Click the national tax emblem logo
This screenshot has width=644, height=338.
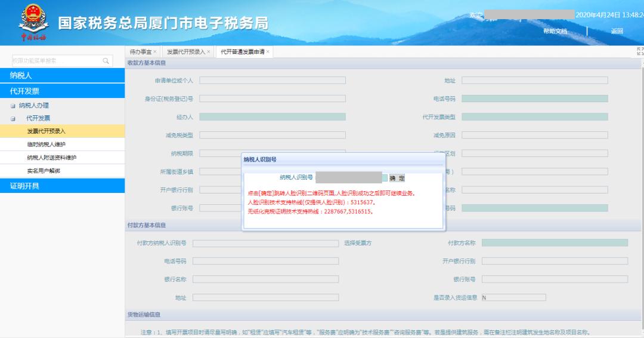click(x=33, y=21)
